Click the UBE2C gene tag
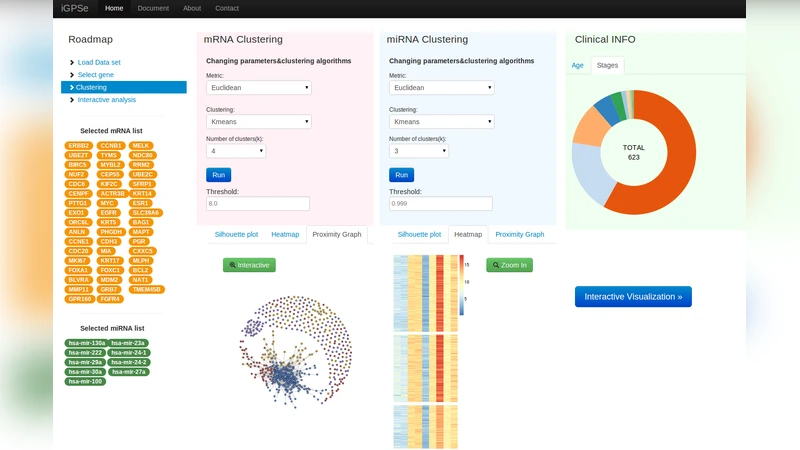 pyautogui.click(x=142, y=174)
